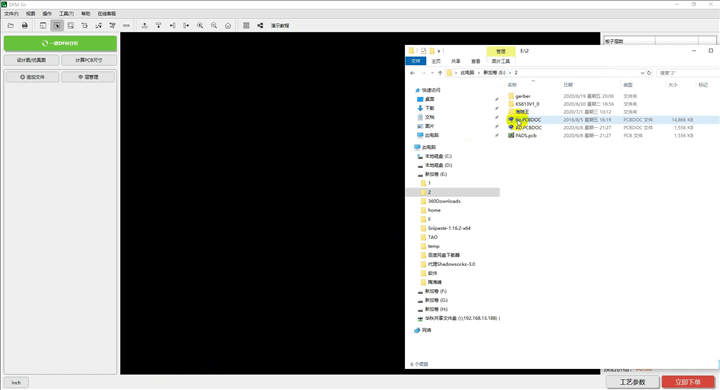Open the address bar history dropdown in Explorer
720x390 pixels.
tap(642, 73)
